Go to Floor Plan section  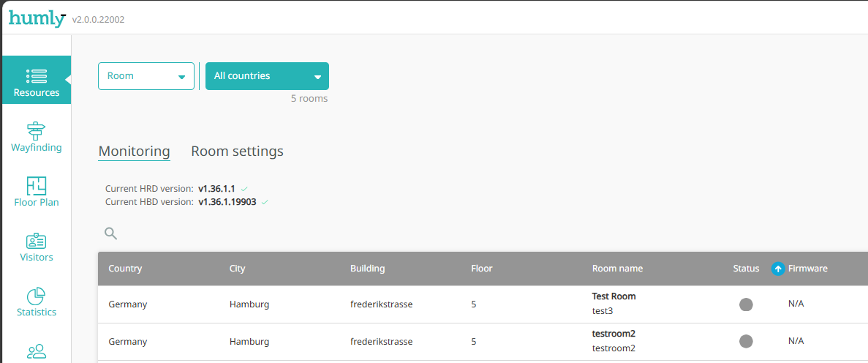pyautogui.click(x=36, y=186)
